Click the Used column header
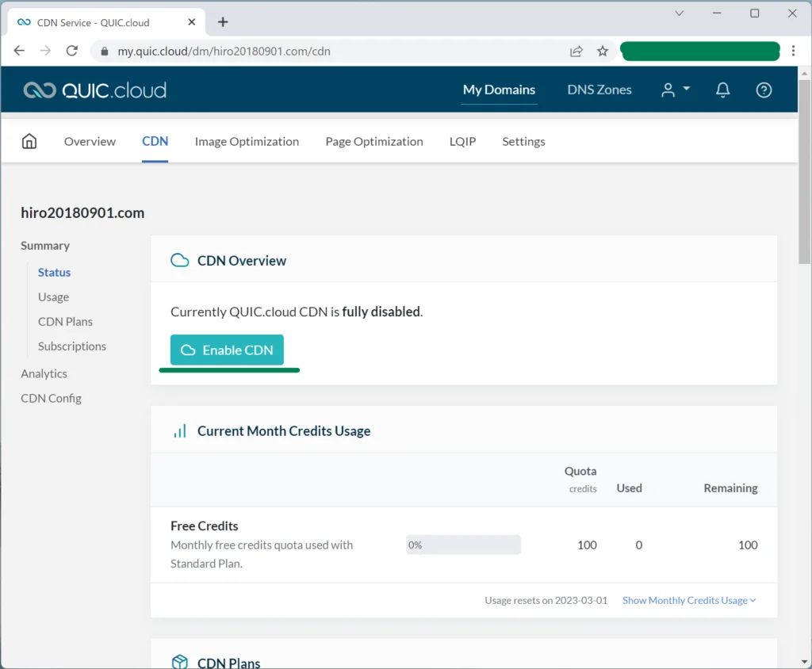 point(629,488)
